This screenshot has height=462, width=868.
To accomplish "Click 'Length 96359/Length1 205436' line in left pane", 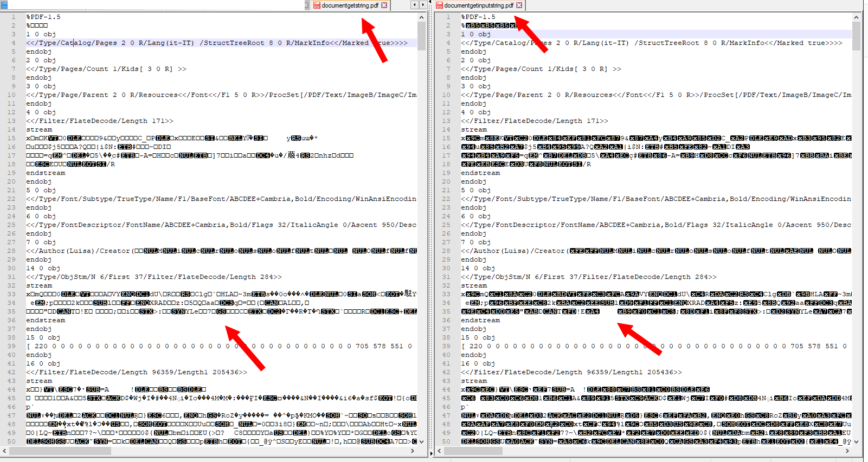I will click(137, 372).
